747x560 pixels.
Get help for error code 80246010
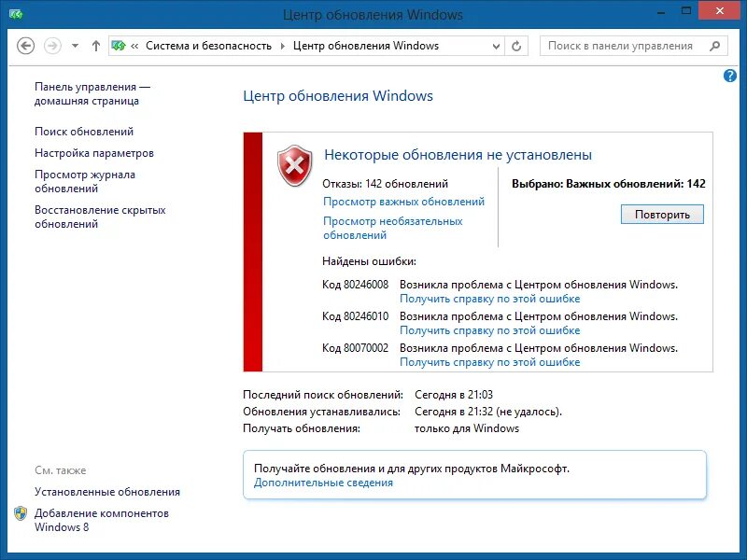[x=489, y=330]
